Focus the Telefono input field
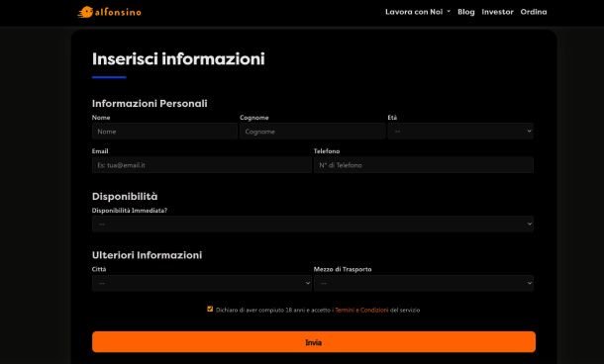The width and height of the screenshot is (604, 364). click(x=424, y=165)
